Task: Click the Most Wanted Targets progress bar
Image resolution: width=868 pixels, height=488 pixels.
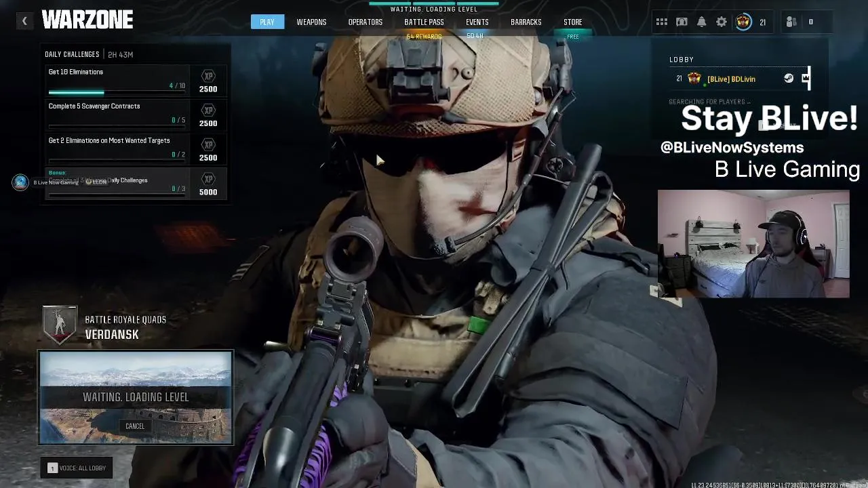Action: pyautogui.click(x=117, y=161)
